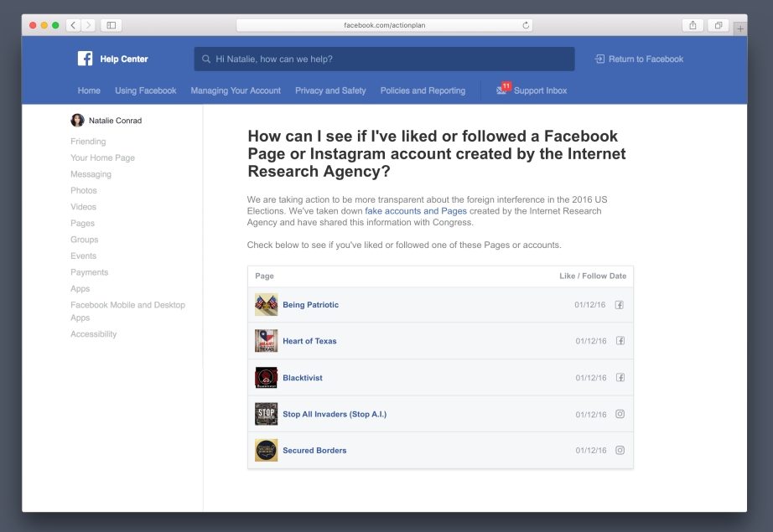
Task: Click the Safari back arrow
Action: point(73,25)
